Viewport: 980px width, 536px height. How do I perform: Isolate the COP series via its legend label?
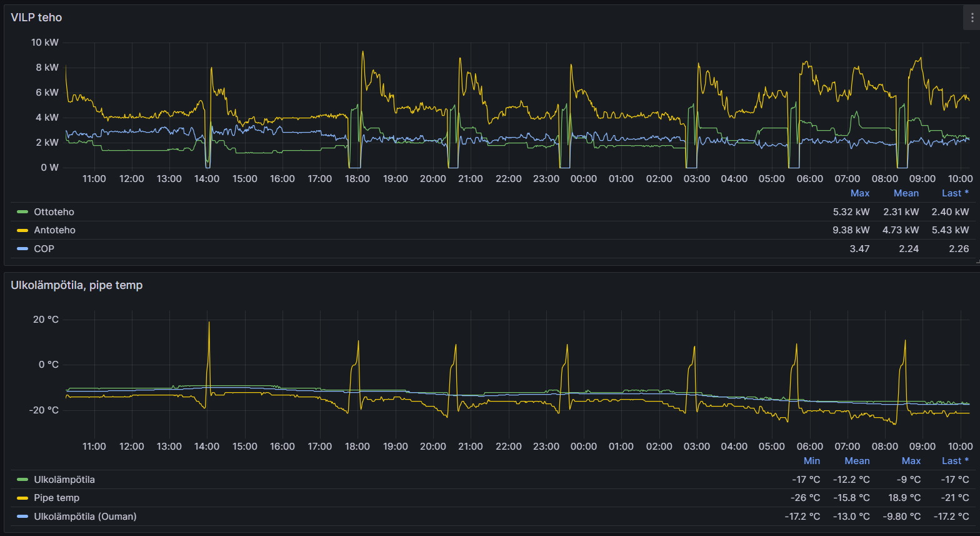(x=44, y=248)
